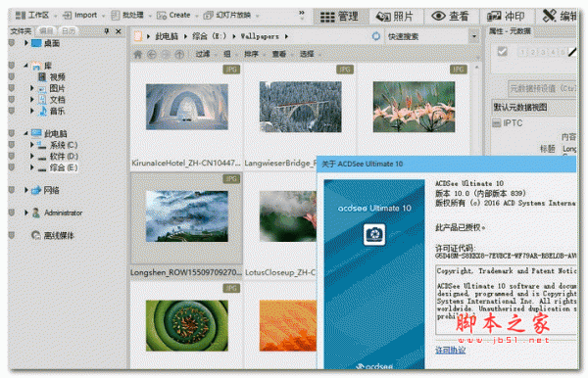
Task: Show more toolbar items via the » overflow
Action: point(302,13)
